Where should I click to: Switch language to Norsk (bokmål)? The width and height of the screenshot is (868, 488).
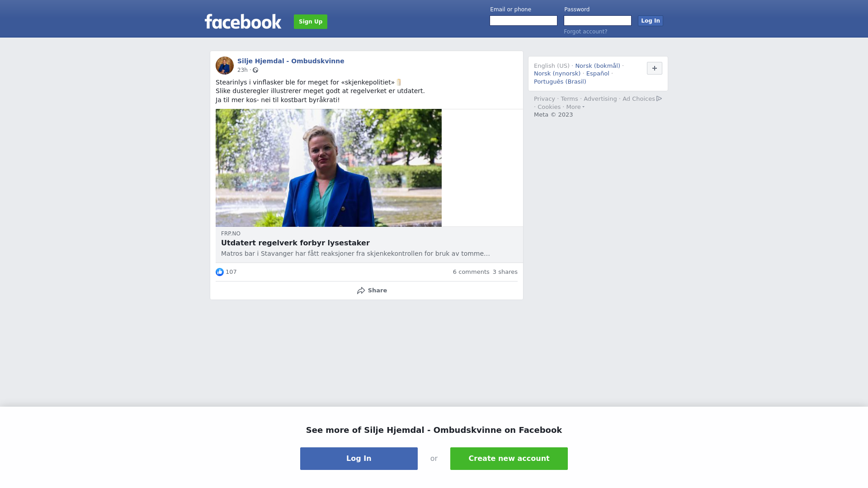[x=598, y=66]
